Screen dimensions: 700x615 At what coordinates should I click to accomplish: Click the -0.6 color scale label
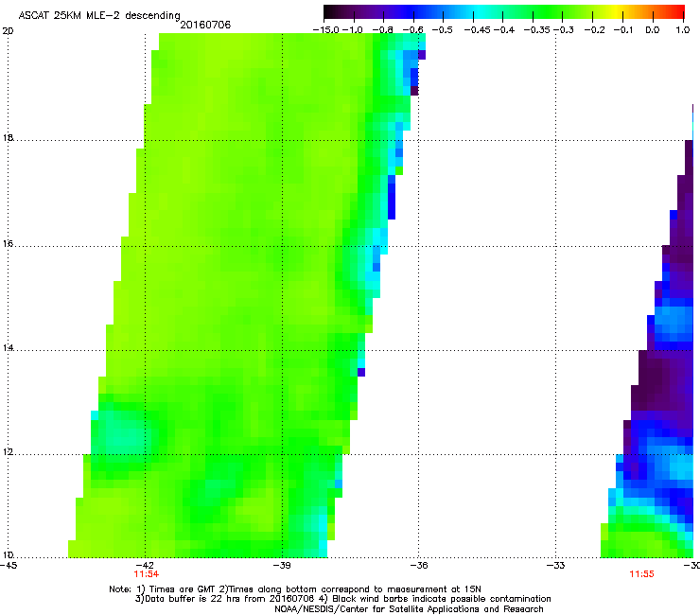pos(413,30)
